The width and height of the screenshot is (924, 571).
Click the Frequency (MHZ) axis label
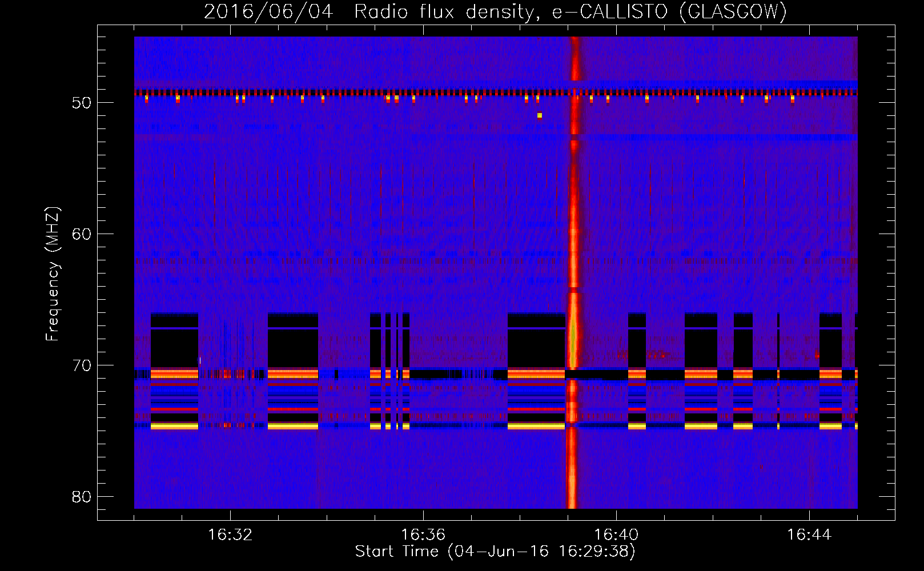pos(52,274)
